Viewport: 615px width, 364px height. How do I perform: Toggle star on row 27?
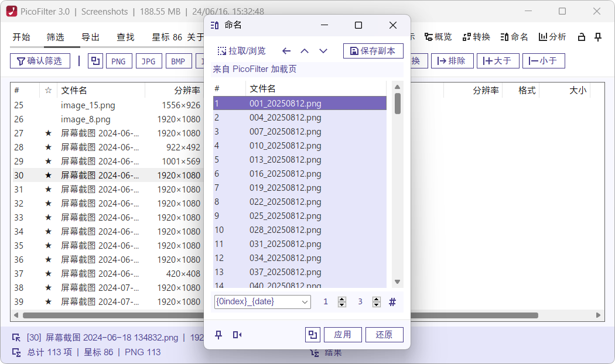pyautogui.click(x=48, y=133)
